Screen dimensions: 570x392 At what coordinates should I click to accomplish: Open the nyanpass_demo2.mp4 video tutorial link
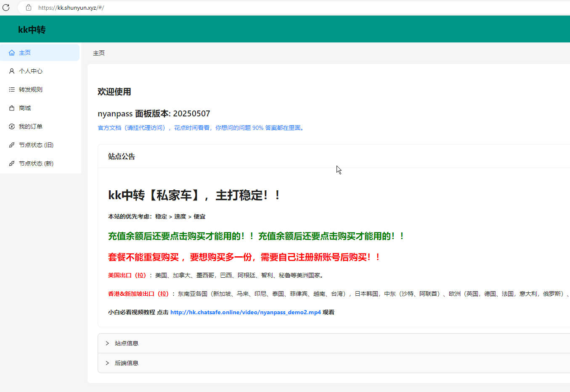[x=246, y=312]
